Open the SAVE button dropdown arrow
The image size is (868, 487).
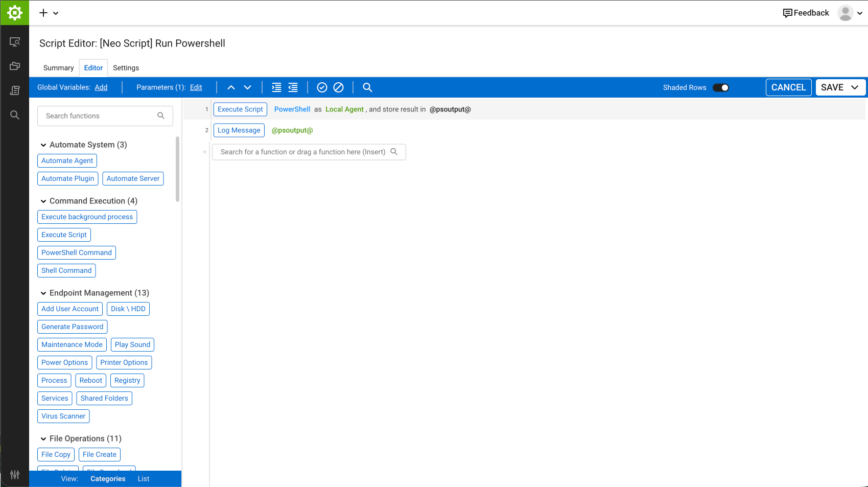(855, 87)
